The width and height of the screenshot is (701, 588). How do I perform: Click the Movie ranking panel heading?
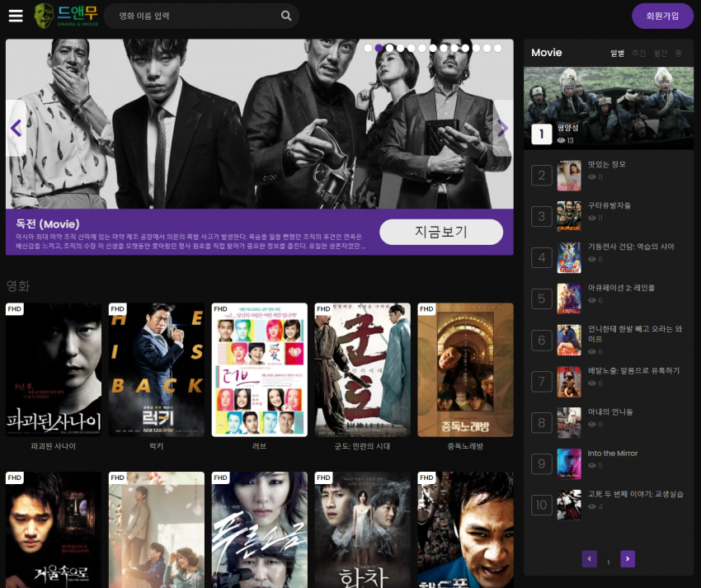coord(546,53)
